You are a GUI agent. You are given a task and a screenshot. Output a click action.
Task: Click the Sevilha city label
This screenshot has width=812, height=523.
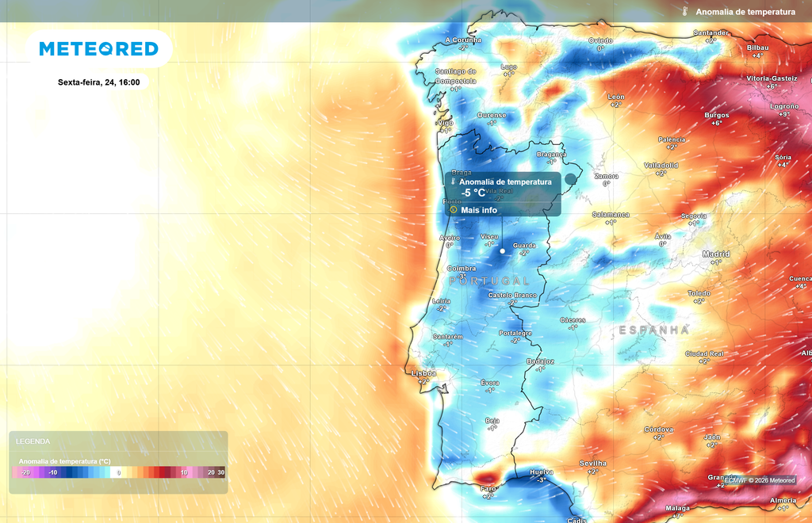[593, 464]
